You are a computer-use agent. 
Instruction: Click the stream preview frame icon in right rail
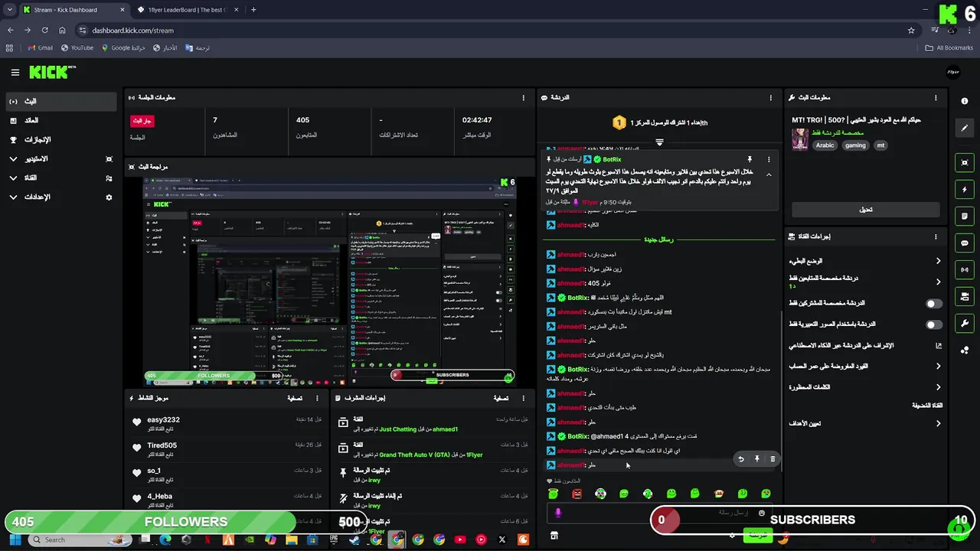pos(965,162)
